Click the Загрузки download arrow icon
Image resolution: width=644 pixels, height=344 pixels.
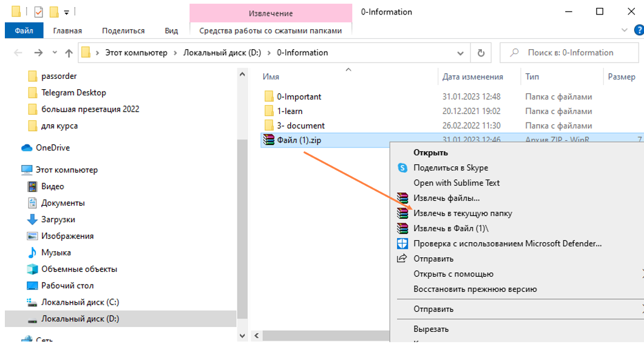(32, 220)
